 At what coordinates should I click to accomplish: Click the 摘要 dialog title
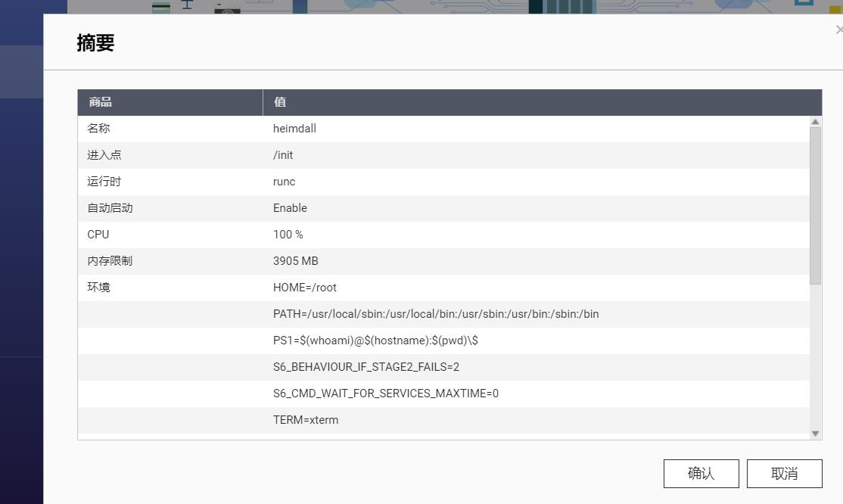pos(94,43)
